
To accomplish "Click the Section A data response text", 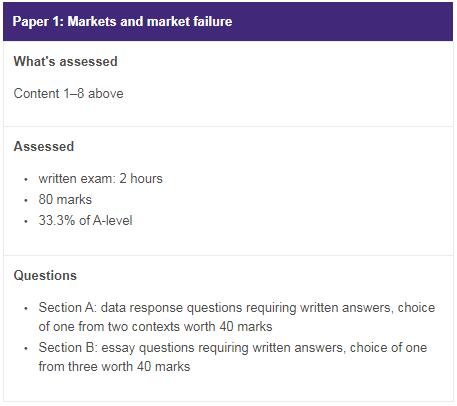I will pos(237,317).
